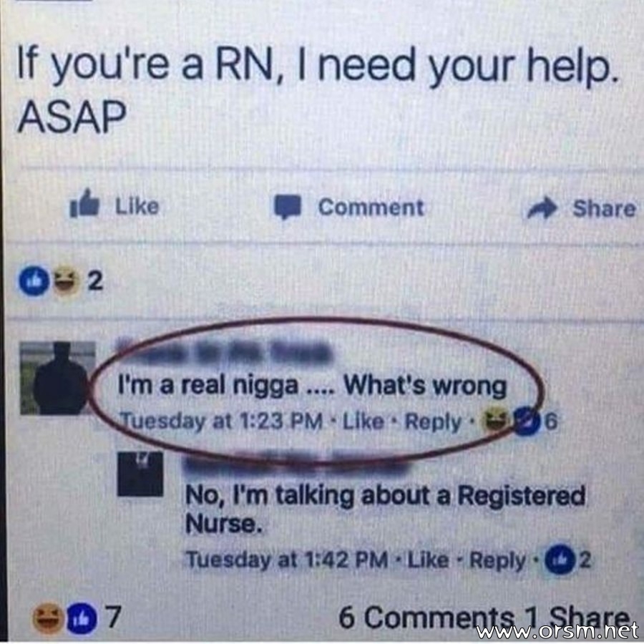Image resolution: width=644 pixels, height=644 pixels.
Task: Click the blue like badge on Registered Nurse reply
Action: pyautogui.click(x=559, y=559)
